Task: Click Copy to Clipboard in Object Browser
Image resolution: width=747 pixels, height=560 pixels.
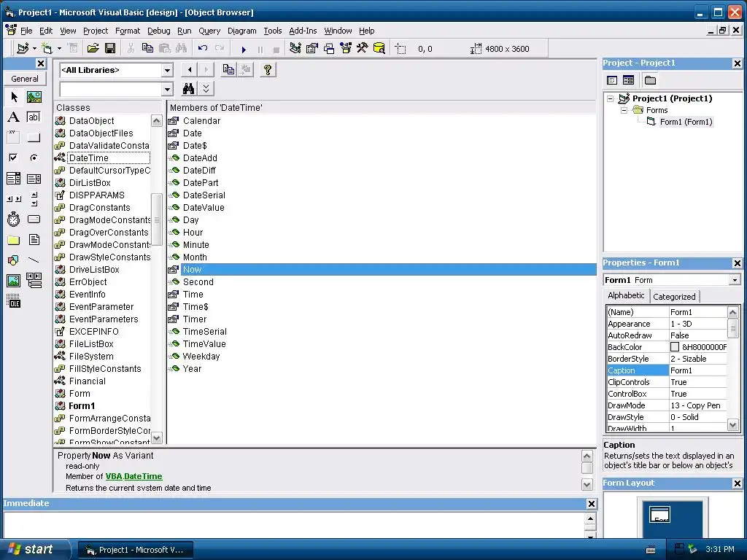Action: [x=228, y=69]
